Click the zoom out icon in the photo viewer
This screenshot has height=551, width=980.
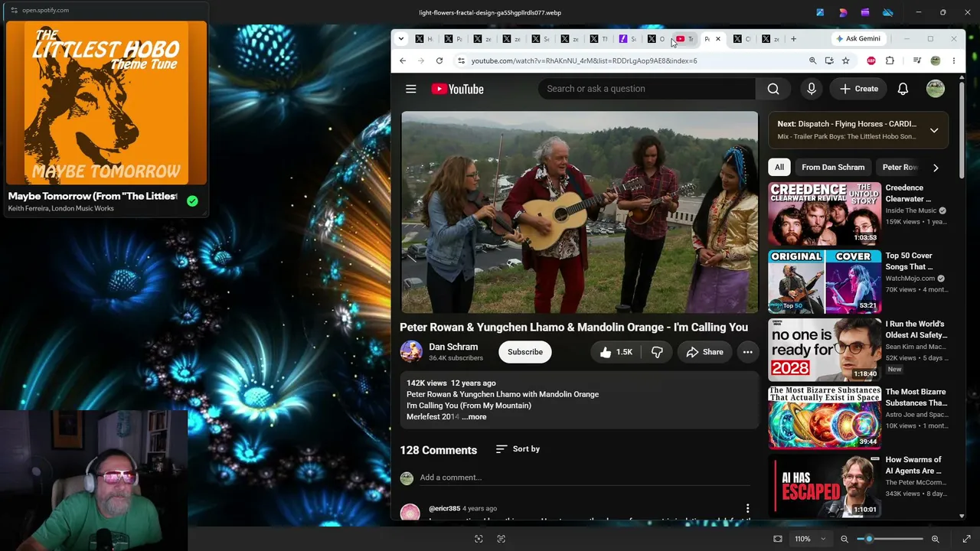tap(844, 539)
